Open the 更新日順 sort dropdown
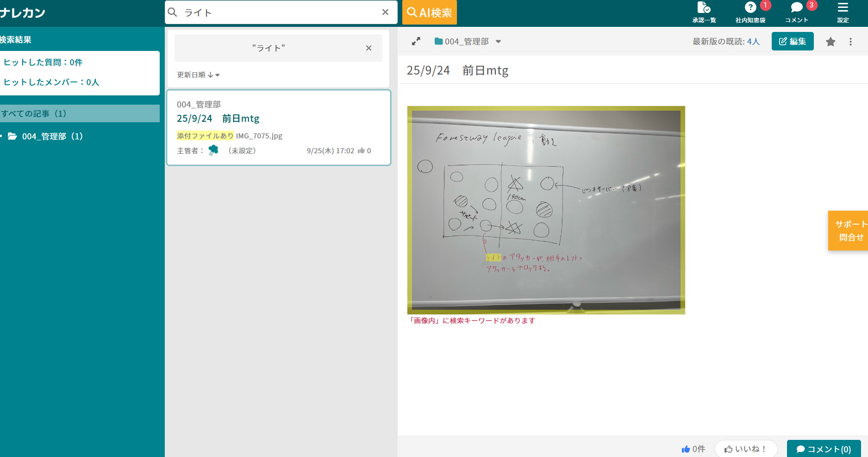868x457 pixels. tap(198, 75)
